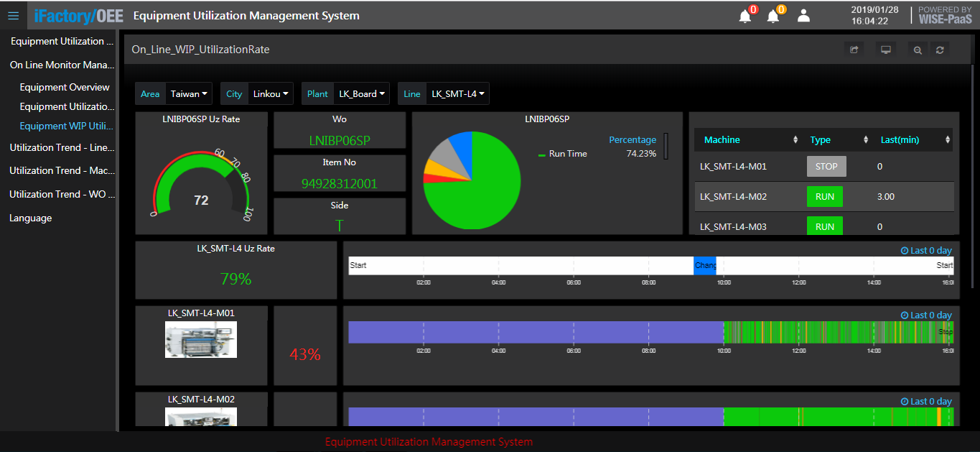Screen dimensions: 980x452
Task: Open the red-badged alert bell
Action: pos(746,15)
